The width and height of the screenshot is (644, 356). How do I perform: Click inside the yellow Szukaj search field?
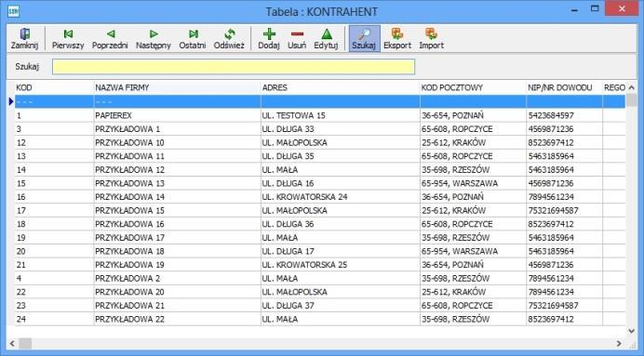(x=234, y=67)
